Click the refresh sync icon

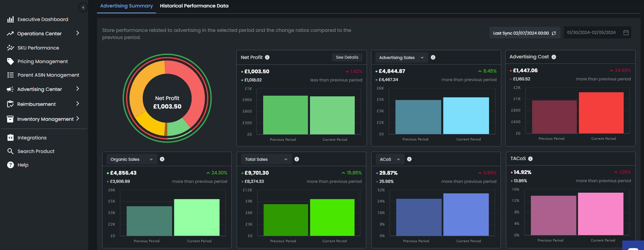pyautogui.click(x=554, y=33)
